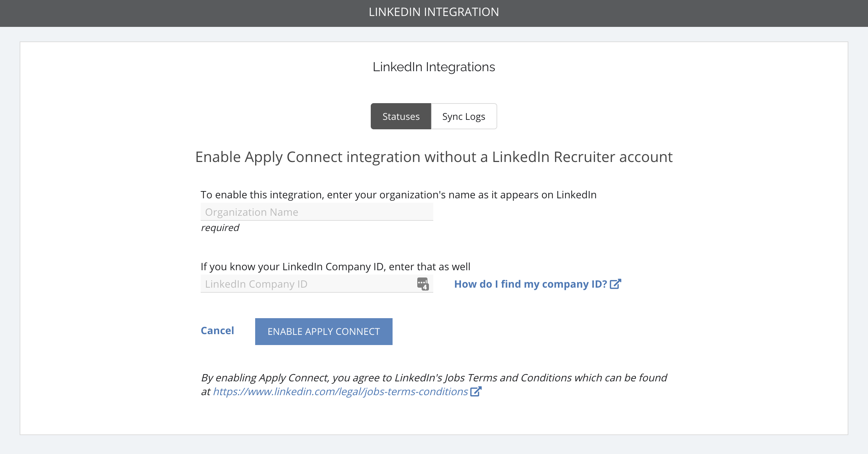Image resolution: width=868 pixels, height=454 pixels.
Task: Open the 'How do I find my company ID?' link
Action: pyautogui.click(x=531, y=284)
